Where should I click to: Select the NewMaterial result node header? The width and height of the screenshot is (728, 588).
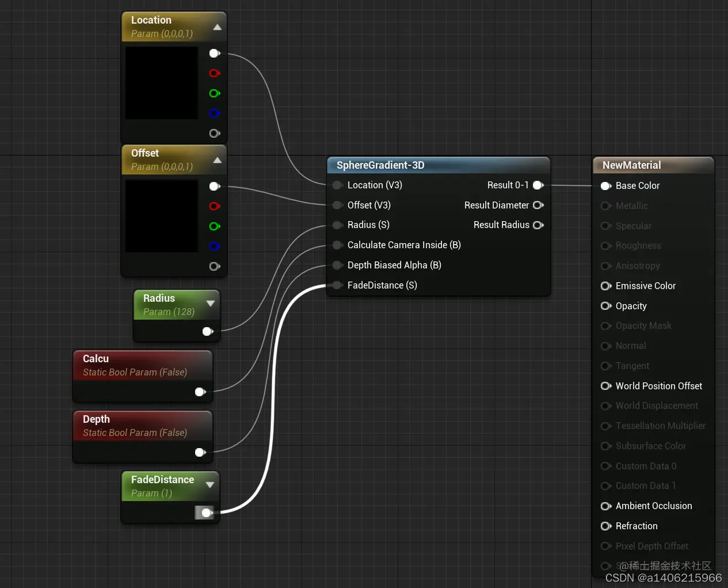coord(653,165)
